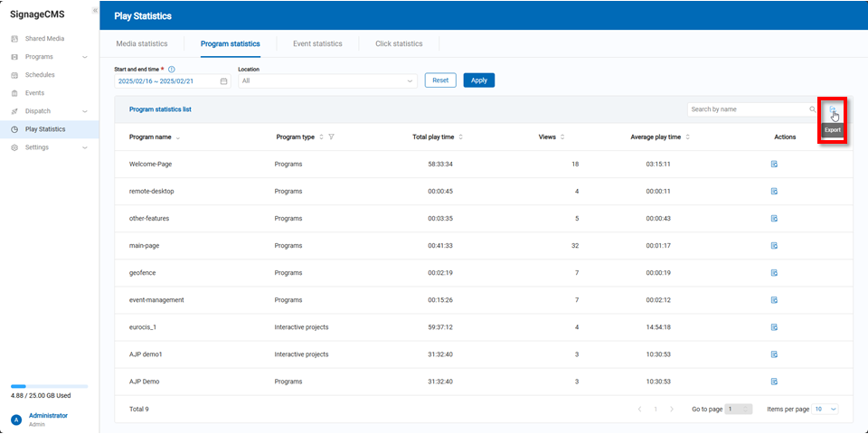Click the Apply button
Screen dimensions: 868x434
click(478, 80)
